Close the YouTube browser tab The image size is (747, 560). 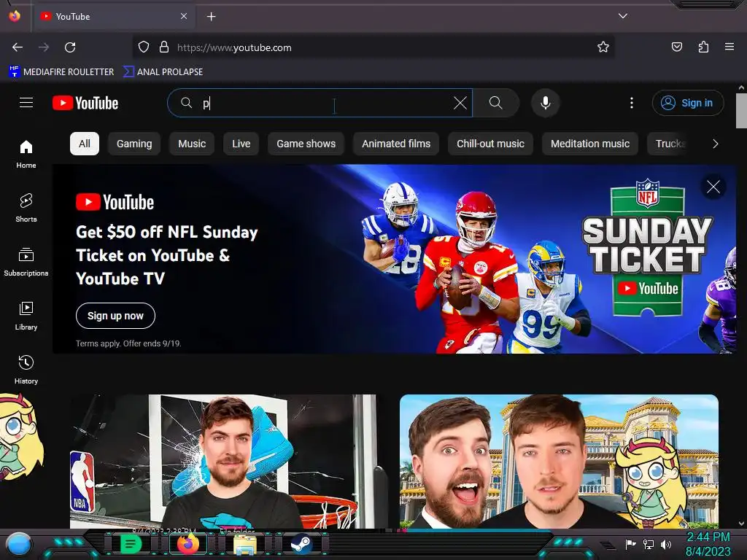click(184, 16)
